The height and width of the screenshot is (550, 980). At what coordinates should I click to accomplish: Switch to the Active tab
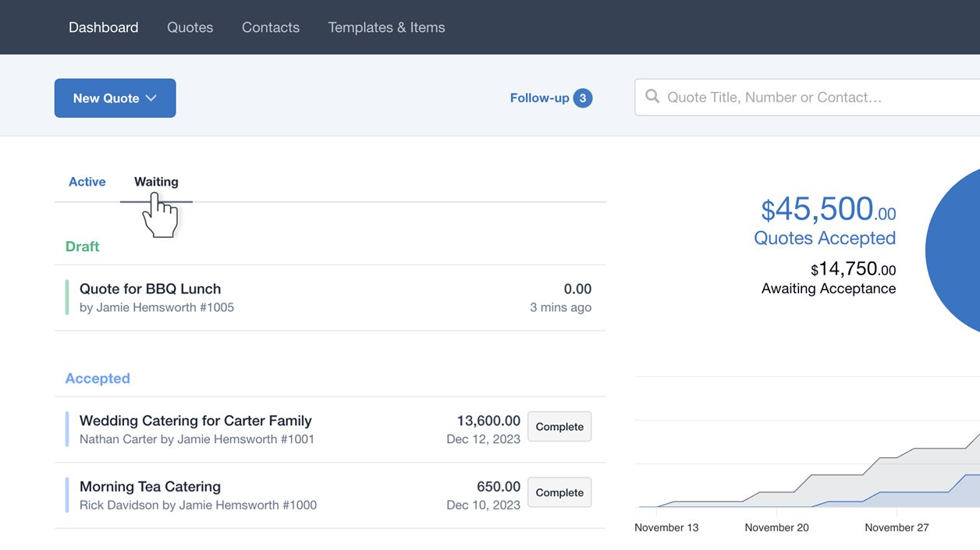point(87,181)
